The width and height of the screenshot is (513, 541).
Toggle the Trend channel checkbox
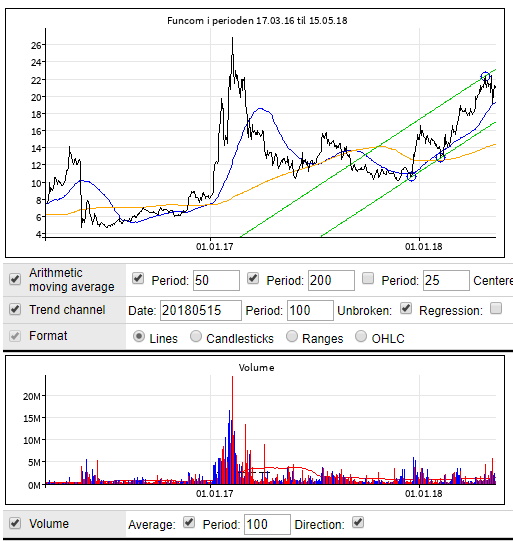pyautogui.click(x=15, y=309)
